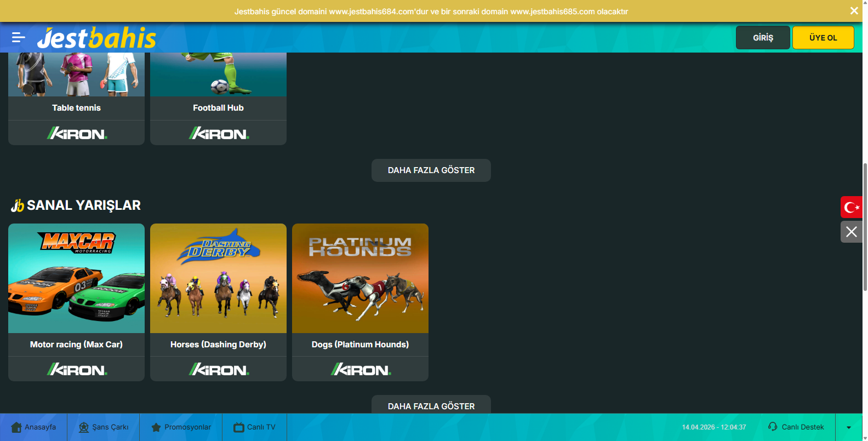Click the Kiron logo under Horses
Viewport: 868px width, 441px height.
pos(219,370)
